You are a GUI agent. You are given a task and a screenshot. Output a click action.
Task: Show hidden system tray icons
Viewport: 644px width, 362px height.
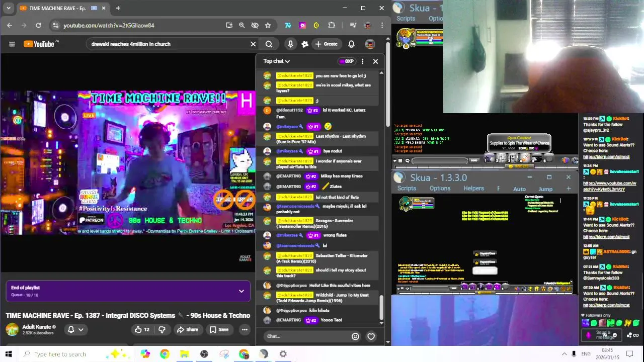564,354
